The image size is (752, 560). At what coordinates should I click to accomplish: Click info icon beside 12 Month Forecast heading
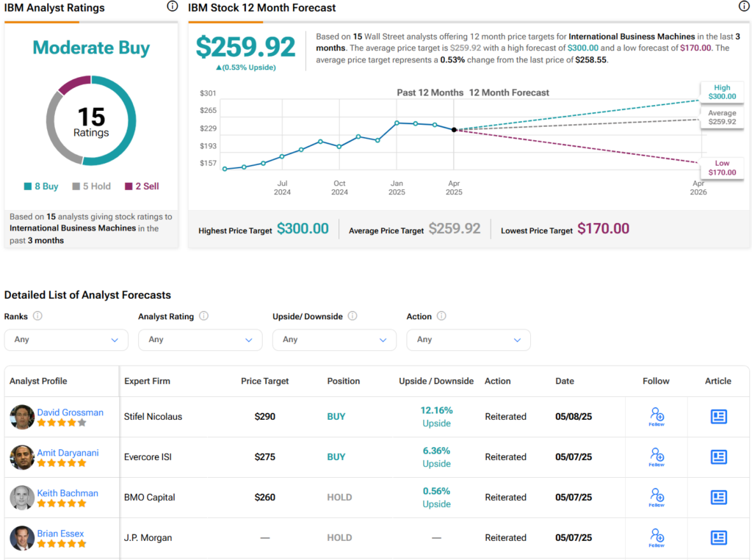click(743, 6)
